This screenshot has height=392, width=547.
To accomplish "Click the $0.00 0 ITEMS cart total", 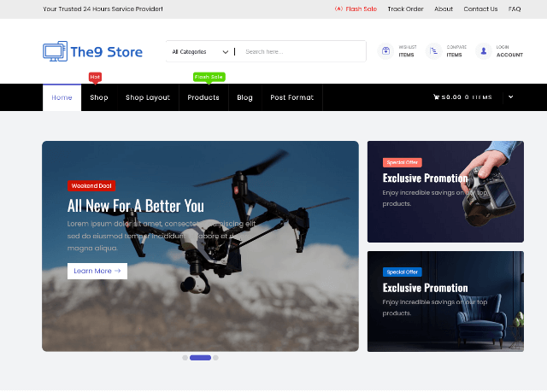I will [467, 97].
